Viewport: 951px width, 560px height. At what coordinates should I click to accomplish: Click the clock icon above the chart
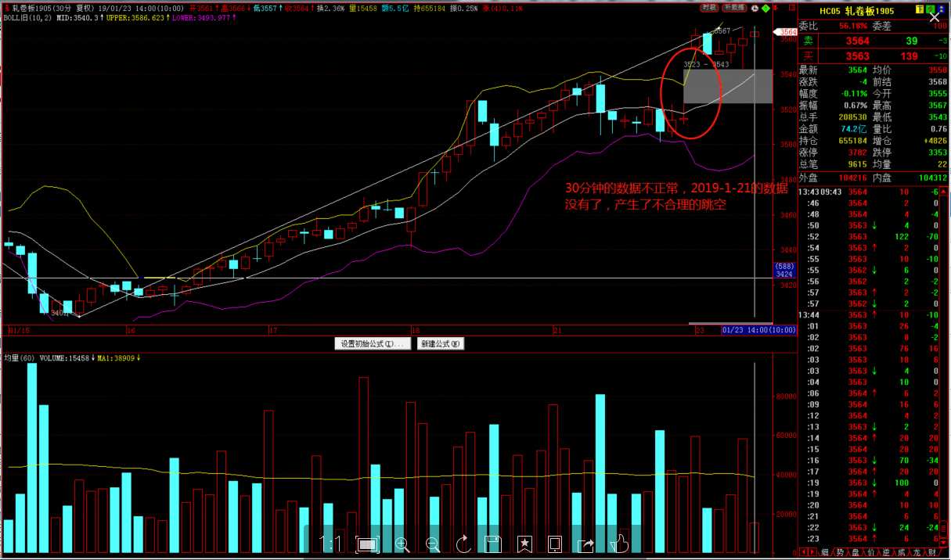[755, 8]
